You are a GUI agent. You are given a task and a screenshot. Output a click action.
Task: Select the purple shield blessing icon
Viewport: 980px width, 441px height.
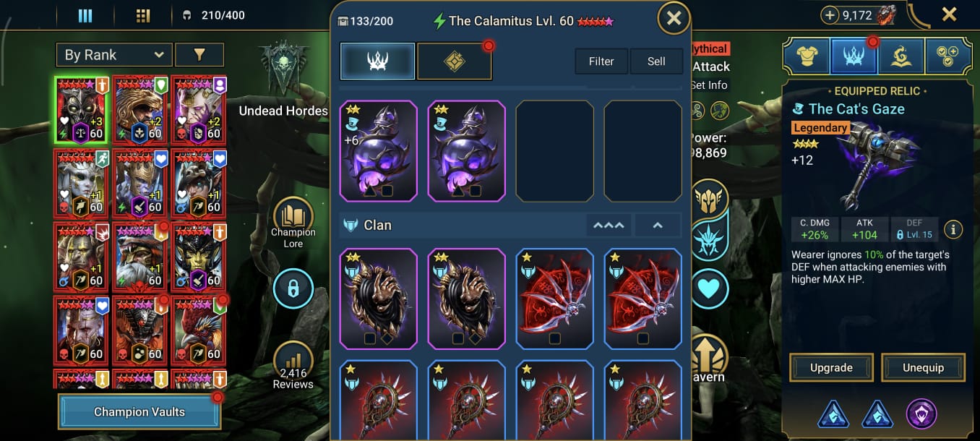921,414
